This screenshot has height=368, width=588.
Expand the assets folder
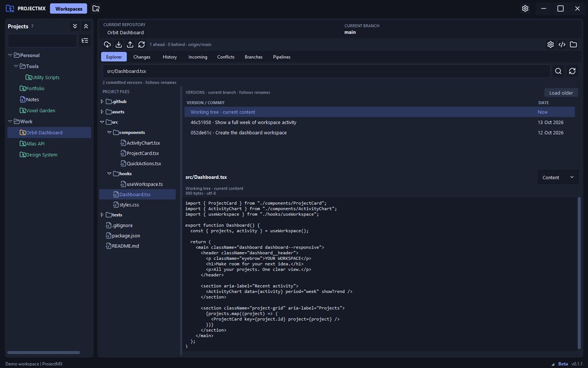tap(102, 112)
